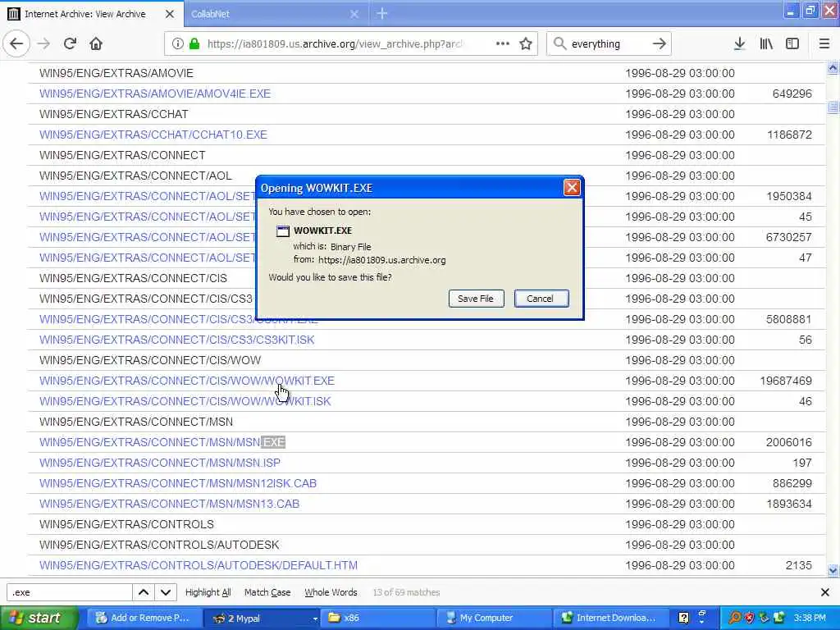The image size is (840, 630).
Task: Show site information icon in address bar
Action: [177, 44]
